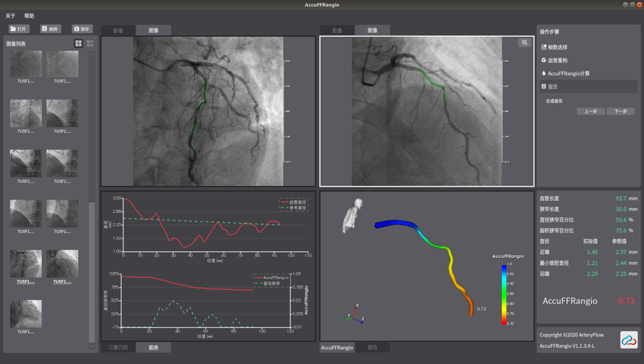Switch to 影像 tab in left viewer
The height and width of the screenshot is (364, 644).
coord(118,30)
